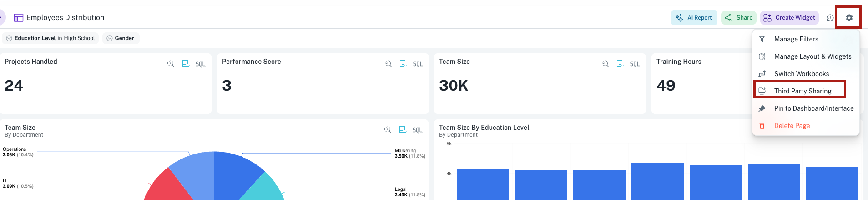Click the Projects Handled inspect magnifier icon

(171, 64)
